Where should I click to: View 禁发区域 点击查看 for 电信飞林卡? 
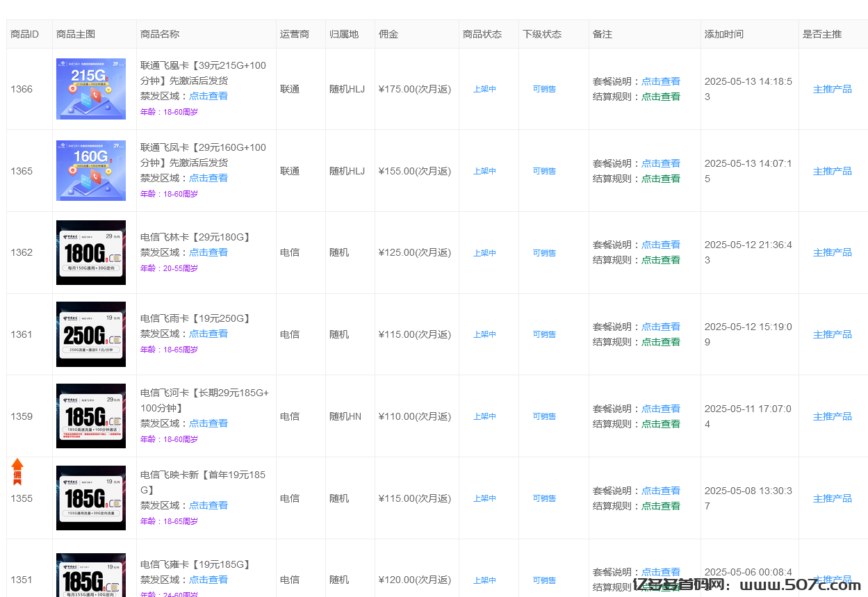(208, 252)
